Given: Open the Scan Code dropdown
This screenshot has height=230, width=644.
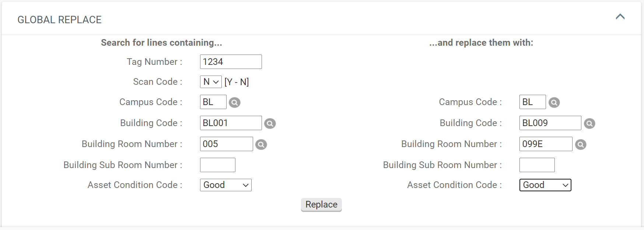Looking at the screenshot, I should click(x=211, y=82).
